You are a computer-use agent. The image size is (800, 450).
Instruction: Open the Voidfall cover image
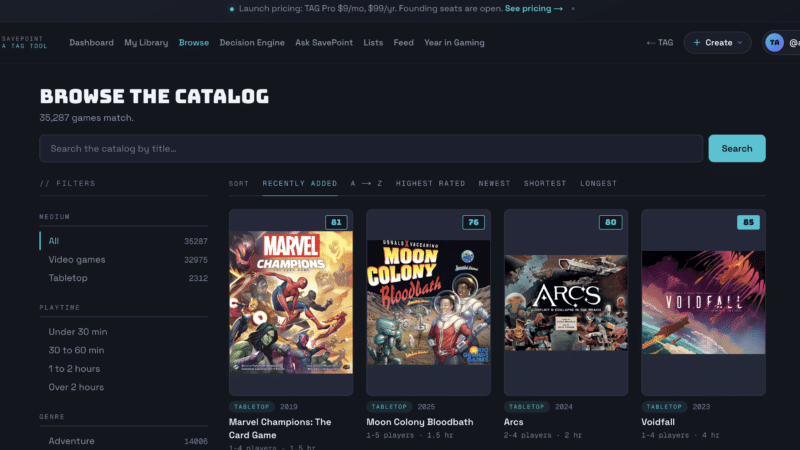704,303
